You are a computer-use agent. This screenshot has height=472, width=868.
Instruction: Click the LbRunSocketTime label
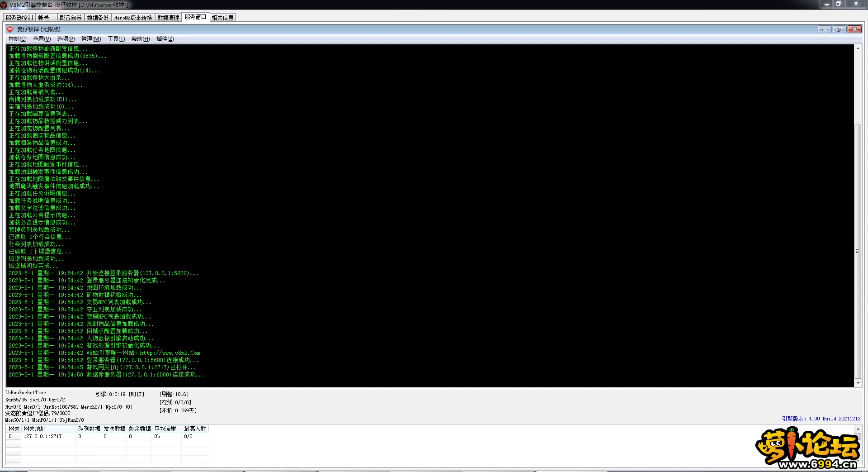coord(25,392)
